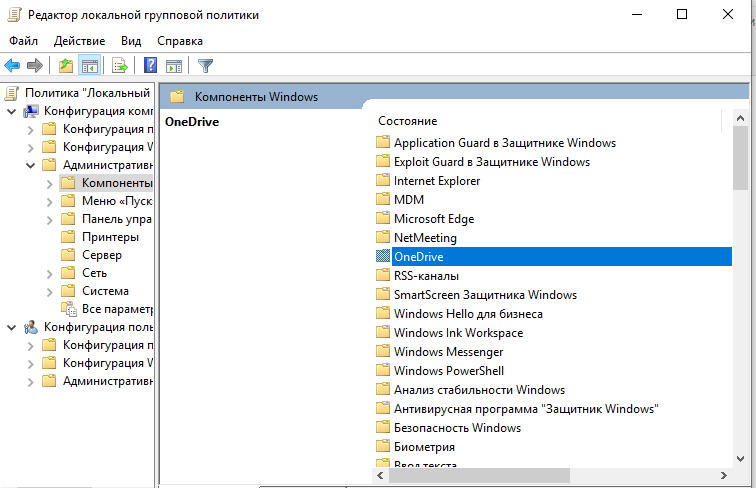Screen dimensions: 756x488
Task: Click the Forward arrow toolbar icon
Action: (35, 66)
